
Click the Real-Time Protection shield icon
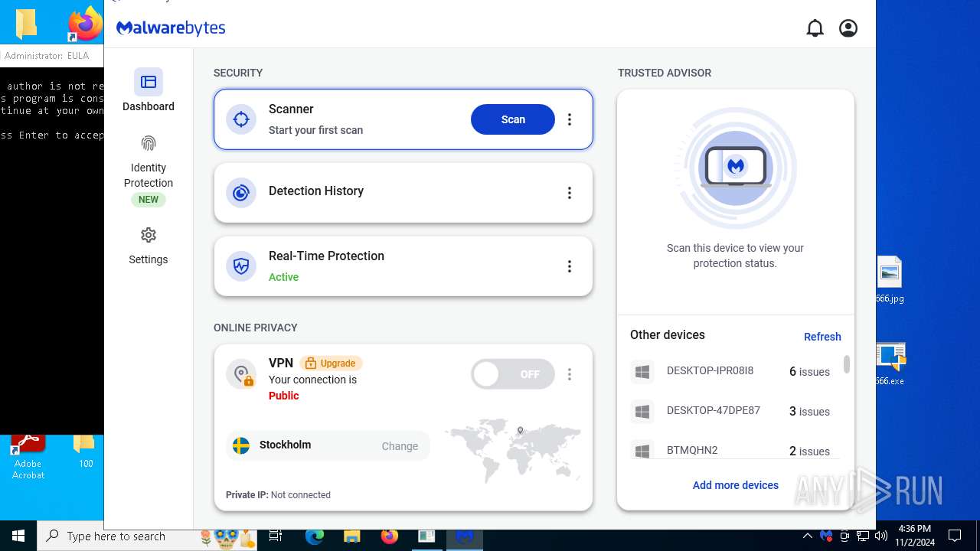click(241, 266)
